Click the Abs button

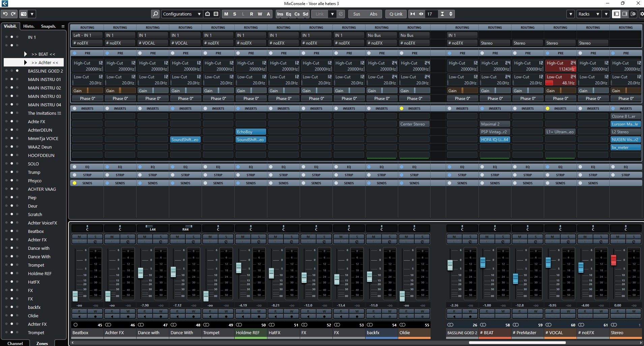click(x=374, y=14)
